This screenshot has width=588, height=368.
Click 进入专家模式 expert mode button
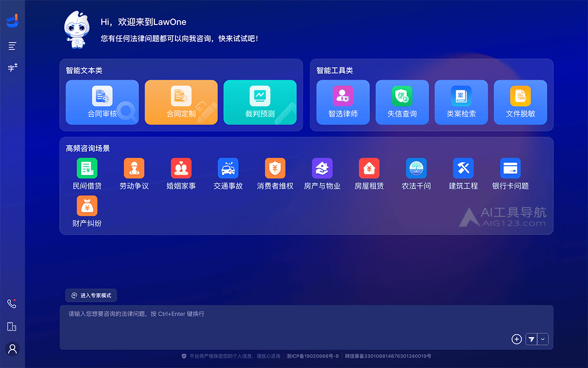pos(91,295)
